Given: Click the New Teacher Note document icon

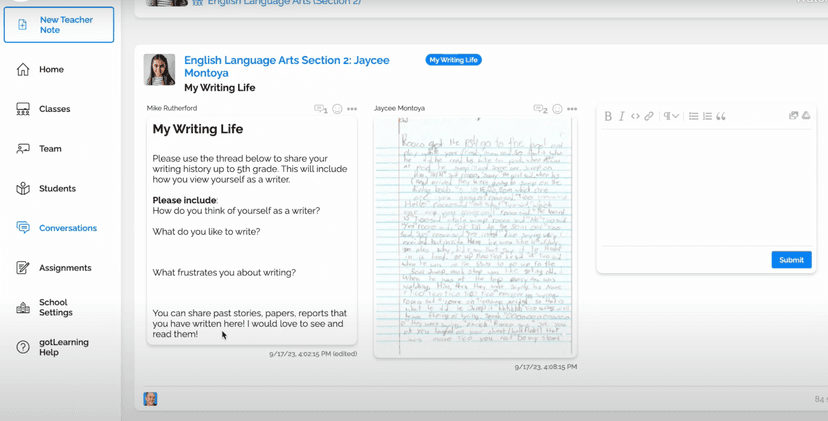Looking at the screenshot, I should pos(22,25).
